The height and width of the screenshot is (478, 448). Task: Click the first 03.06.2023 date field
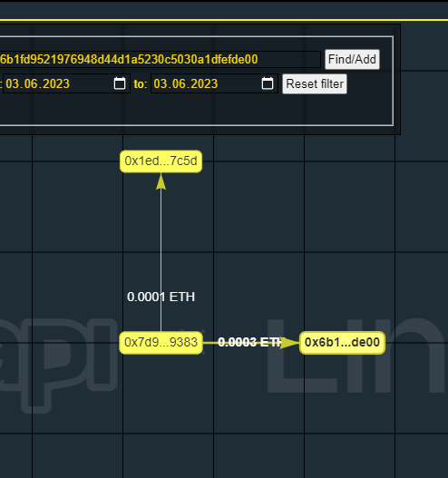click(66, 83)
